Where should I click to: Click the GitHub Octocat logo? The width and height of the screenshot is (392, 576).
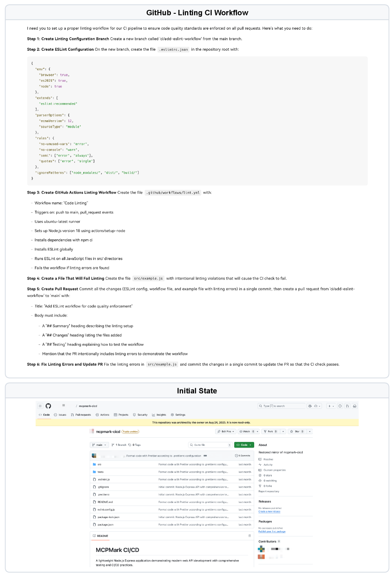tap(48, 406)
